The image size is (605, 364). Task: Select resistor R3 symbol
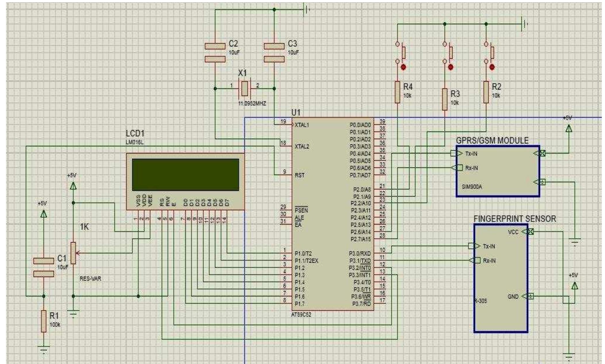445,99
